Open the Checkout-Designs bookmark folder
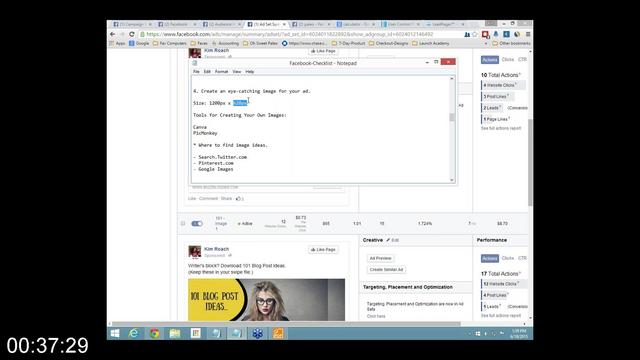Viewport: 640px width, 360px height. coord(389,43)
